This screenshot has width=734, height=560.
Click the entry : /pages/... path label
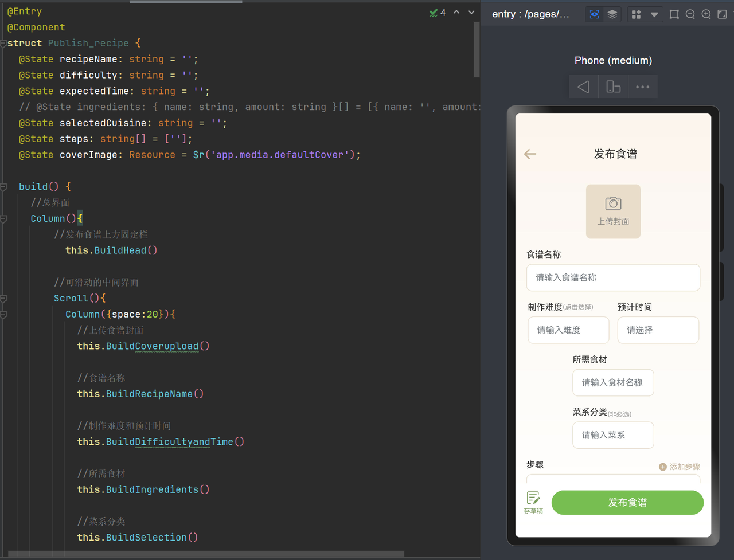[x=530, y=14]
